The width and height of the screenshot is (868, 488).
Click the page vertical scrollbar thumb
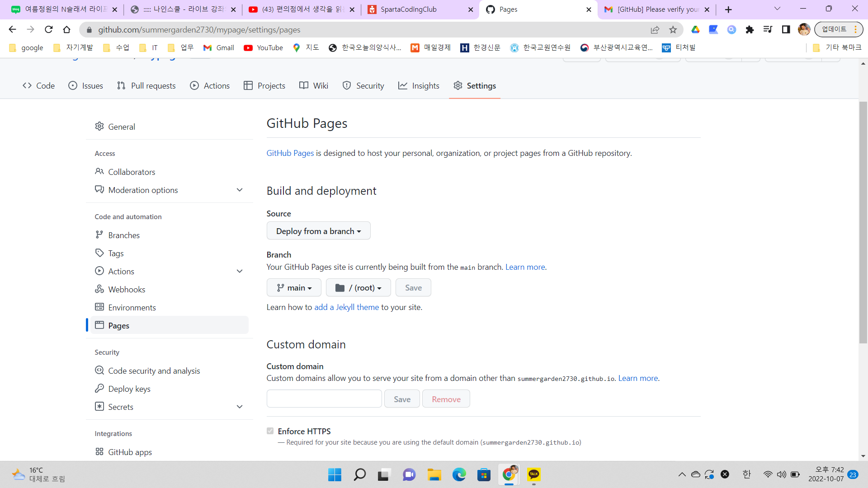(863, 222)
